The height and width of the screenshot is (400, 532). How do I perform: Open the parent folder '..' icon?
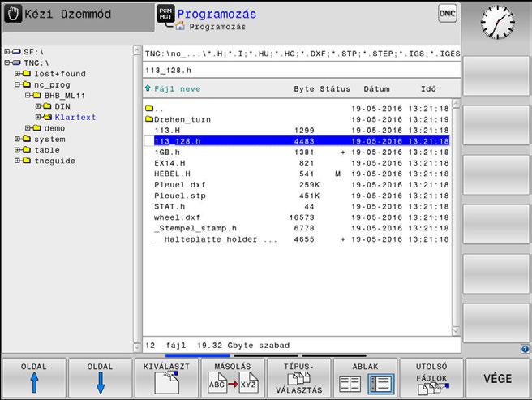149,109
